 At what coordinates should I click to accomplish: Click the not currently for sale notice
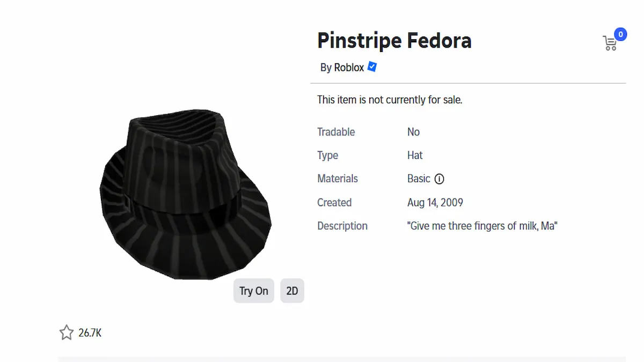[390, 100]
